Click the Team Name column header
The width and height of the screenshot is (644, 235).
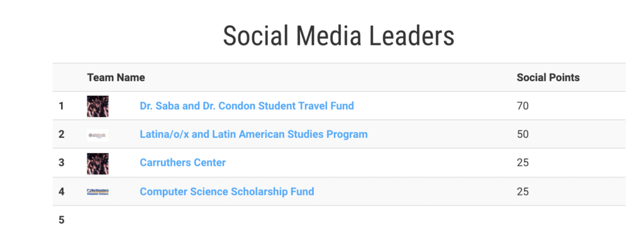[116, 77]
